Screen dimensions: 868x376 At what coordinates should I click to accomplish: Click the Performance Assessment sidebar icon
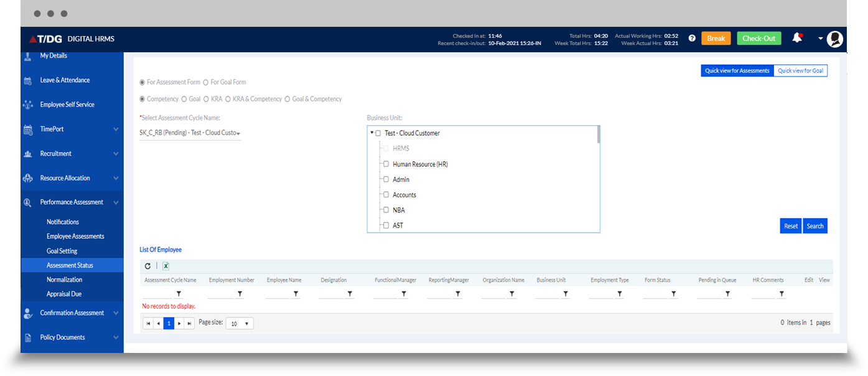point(27,202)
